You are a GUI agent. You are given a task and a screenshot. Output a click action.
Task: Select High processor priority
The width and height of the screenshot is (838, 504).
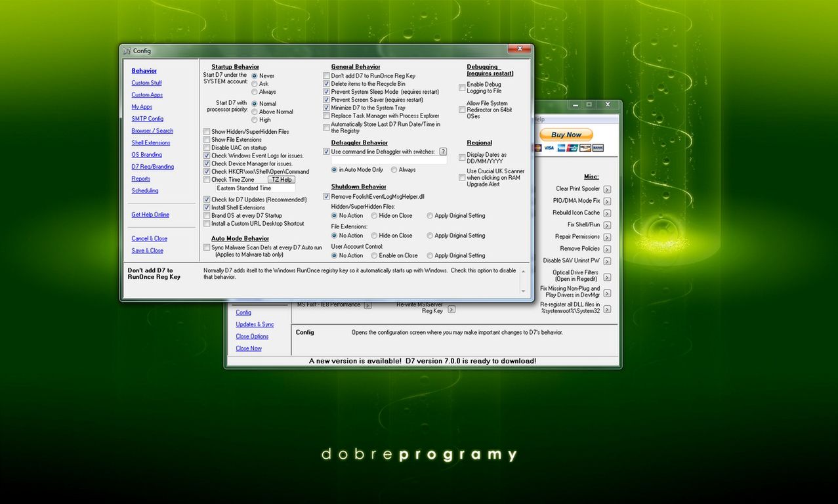click(255, 120)
